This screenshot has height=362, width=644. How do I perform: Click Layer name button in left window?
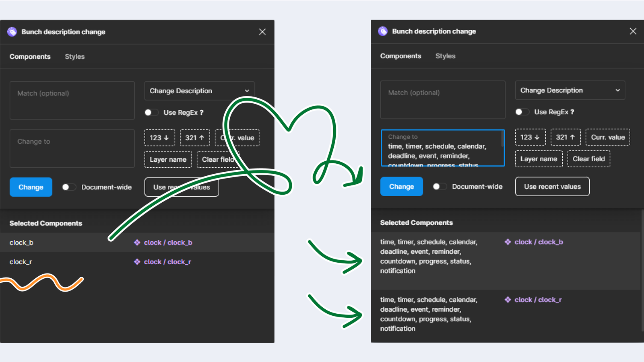click(x=168, y=159)
